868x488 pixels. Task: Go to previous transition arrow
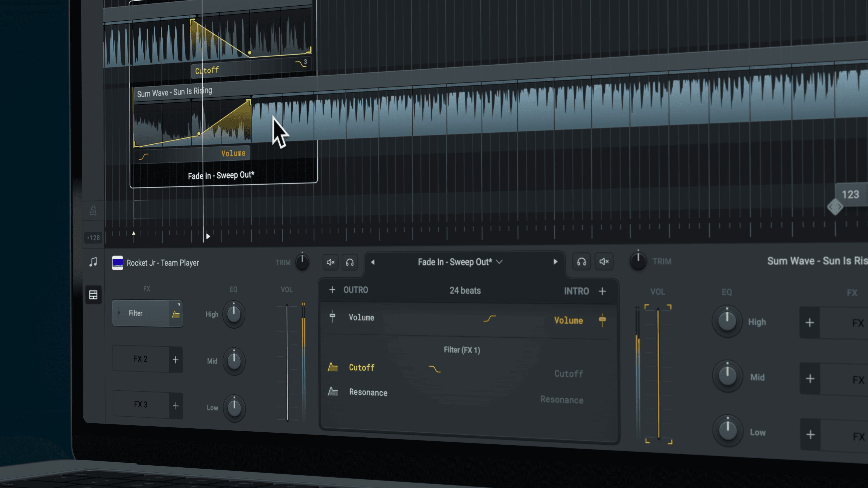click(373, 262)
